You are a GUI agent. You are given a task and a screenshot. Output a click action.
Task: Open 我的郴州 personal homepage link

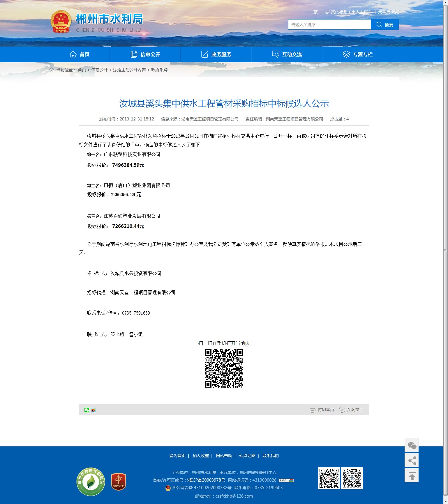click(x=348, y=12)
